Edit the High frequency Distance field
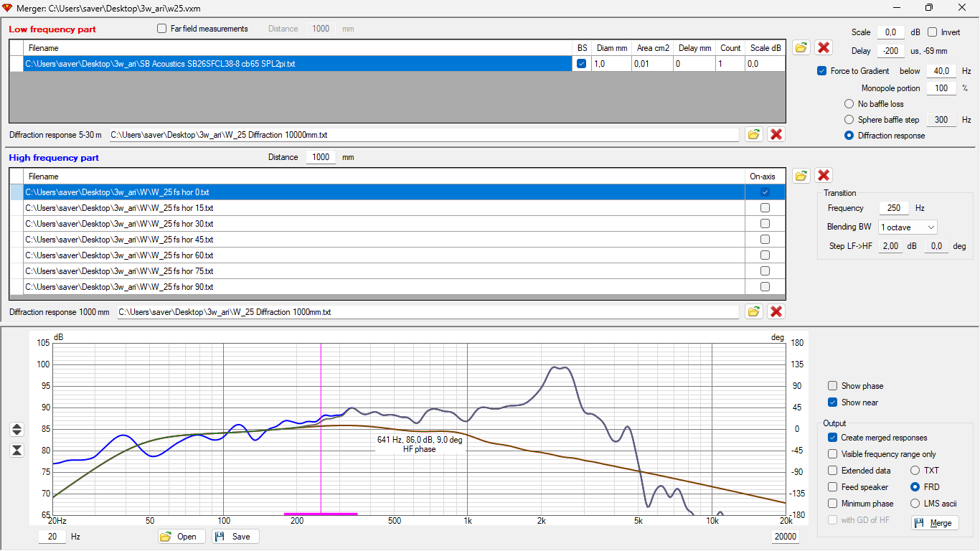980x551 pixels. (x=321, y=157)
